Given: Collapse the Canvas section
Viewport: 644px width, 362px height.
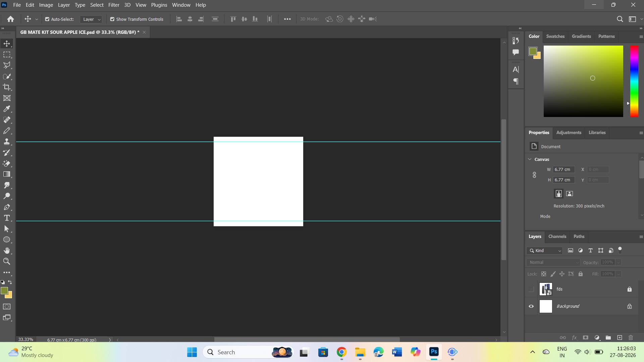Looking at the screenshot, I should [x=530, y=159].
